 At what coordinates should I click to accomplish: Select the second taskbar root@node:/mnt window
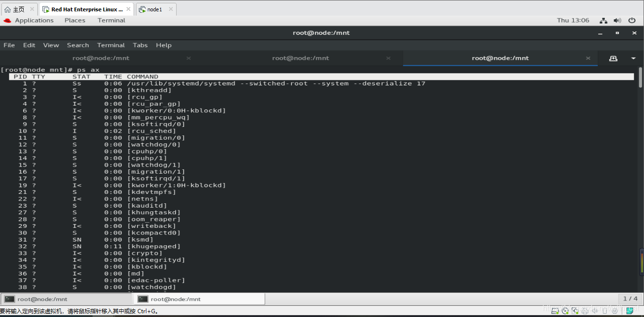coord(200,299)
